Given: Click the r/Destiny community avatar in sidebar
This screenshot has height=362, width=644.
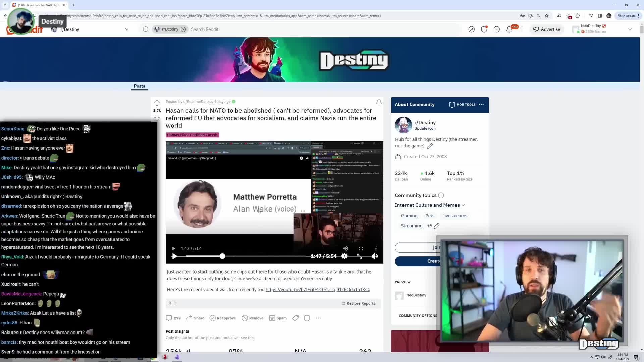Looking at the screenshot, I should pyautogui.click(x=403, y=125).
